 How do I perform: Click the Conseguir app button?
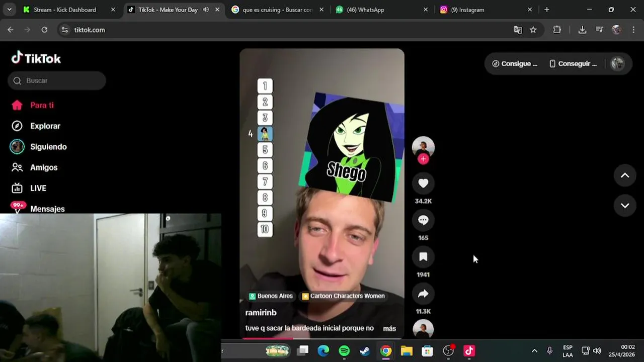(x=573, y=64)
